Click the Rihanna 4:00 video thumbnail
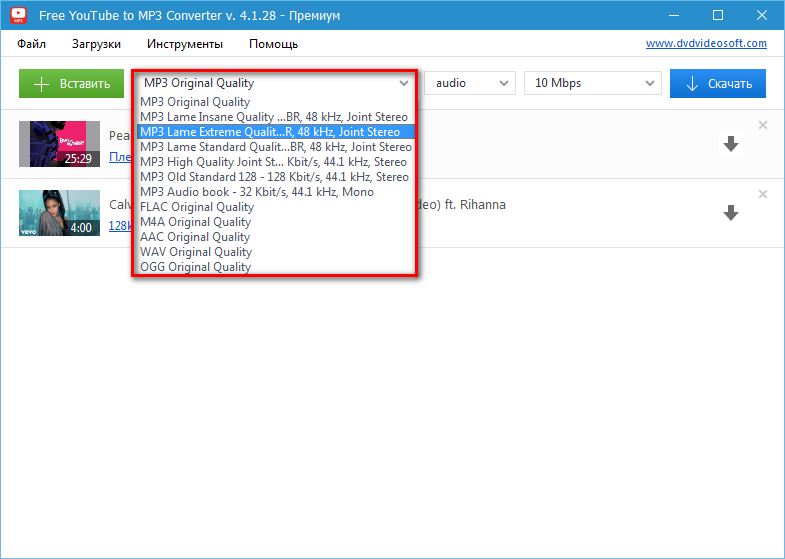 pos(60,213)
